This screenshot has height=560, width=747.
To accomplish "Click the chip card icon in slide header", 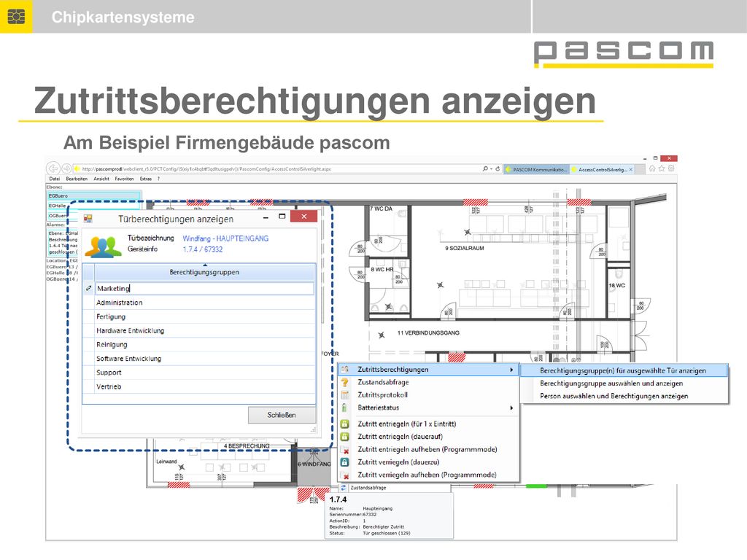I will pos(16,17).
